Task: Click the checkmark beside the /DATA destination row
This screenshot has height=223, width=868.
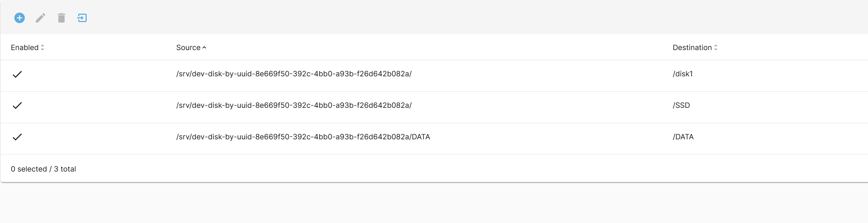Action: click(17, 137)
